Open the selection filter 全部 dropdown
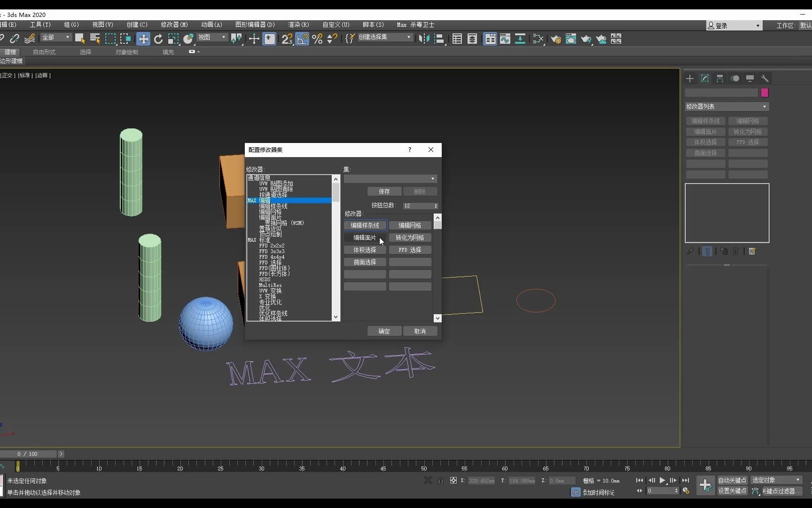 tap(55, 37)
